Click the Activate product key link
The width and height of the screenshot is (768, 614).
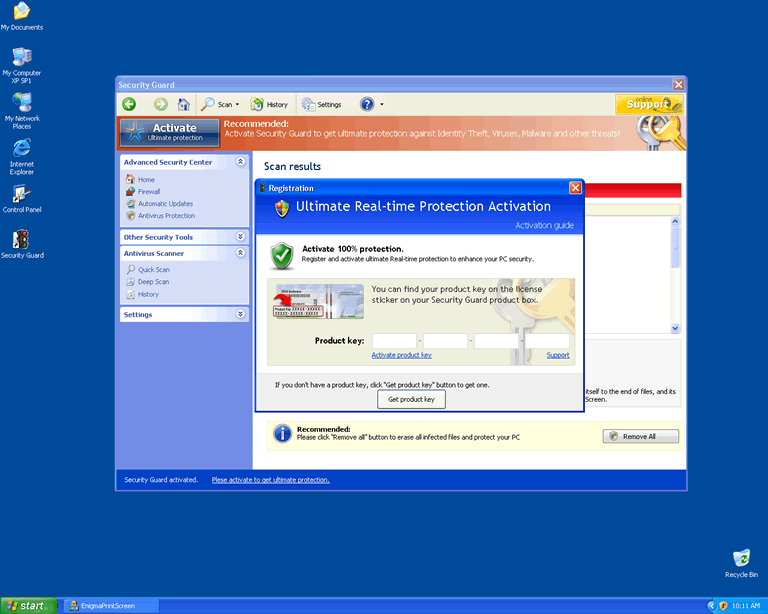pyautogui.click(x=401, y=355)
